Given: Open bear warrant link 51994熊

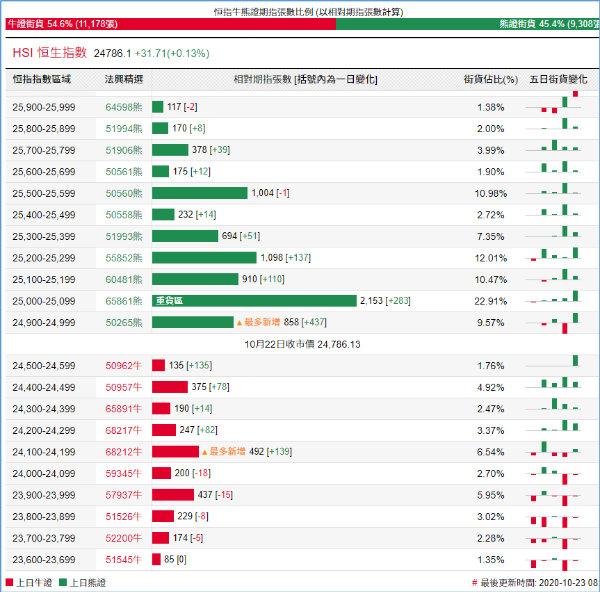Looking at the screenshot, I should [124, 129].
